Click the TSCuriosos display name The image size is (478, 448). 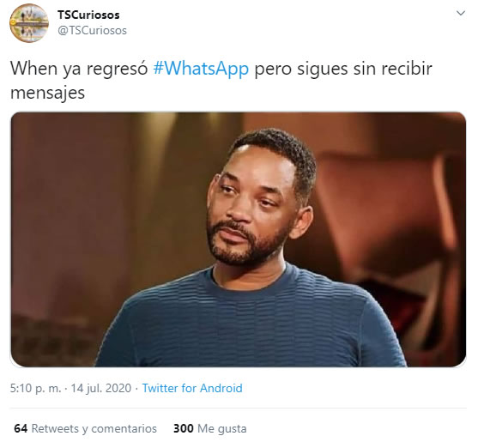[88, 15]
